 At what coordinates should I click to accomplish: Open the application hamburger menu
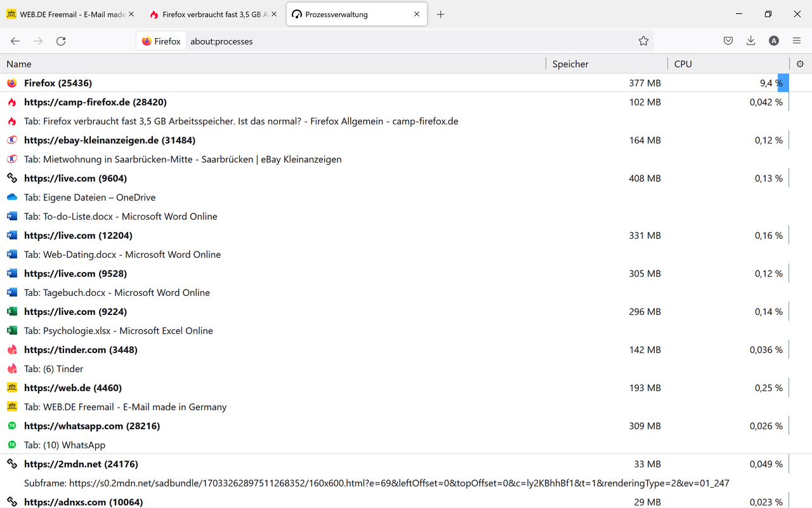tap(797, 41)
